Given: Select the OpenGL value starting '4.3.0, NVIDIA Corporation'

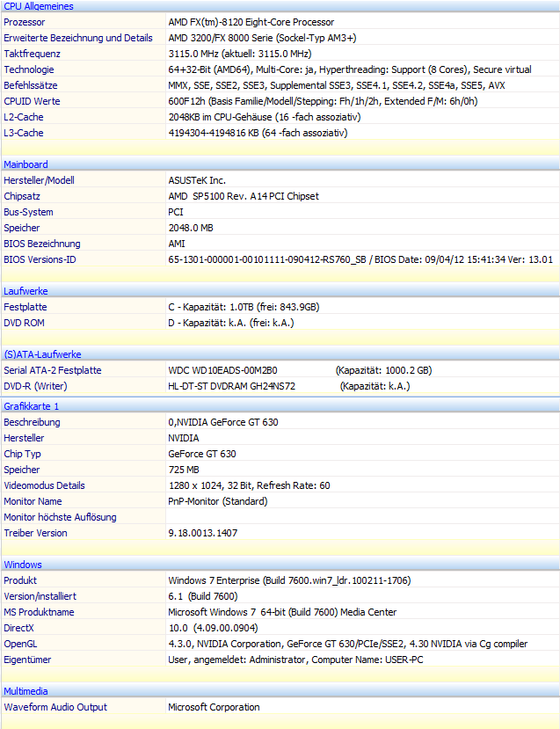Looking at the screenshot, I should click(x=348, y=643).
